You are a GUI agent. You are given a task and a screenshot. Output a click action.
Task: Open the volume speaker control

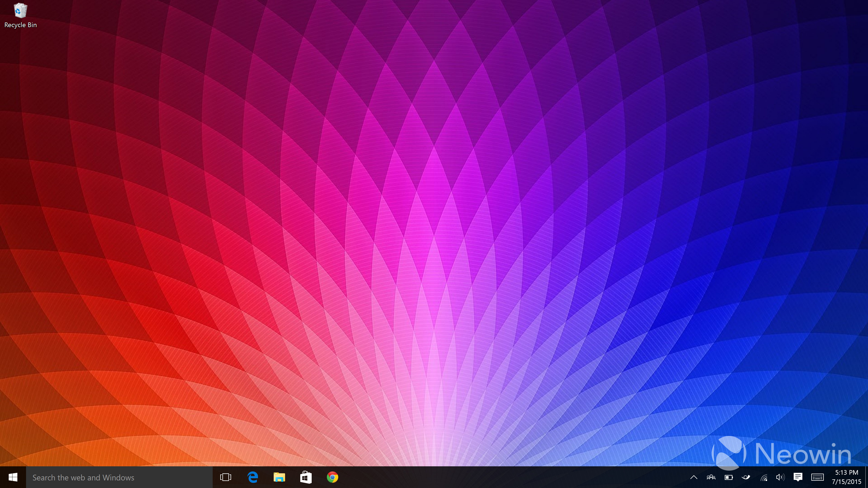point(780,477)
